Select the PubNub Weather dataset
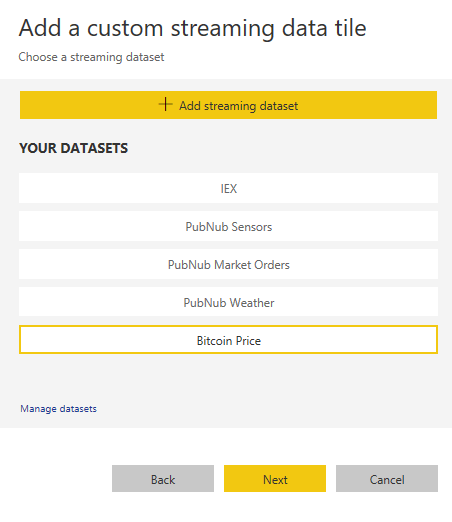The image size is (452, 522). 228,302
